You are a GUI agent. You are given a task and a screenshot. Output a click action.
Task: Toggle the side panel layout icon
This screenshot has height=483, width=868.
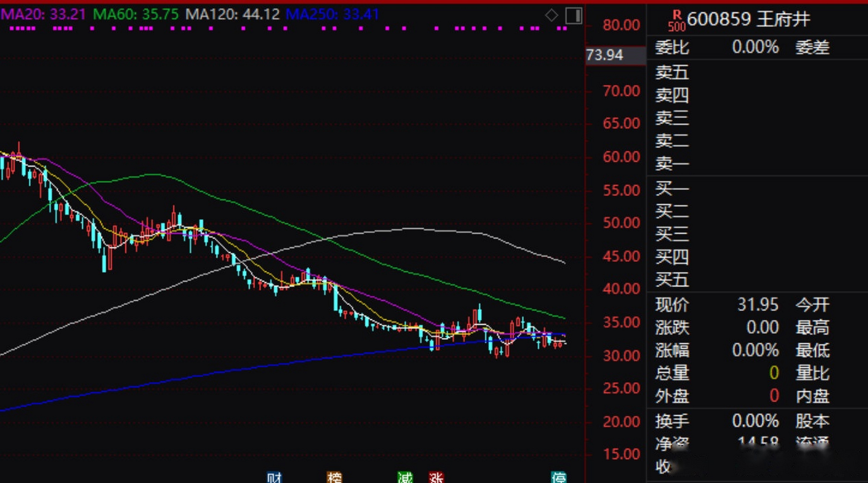(x=574, y=16)
